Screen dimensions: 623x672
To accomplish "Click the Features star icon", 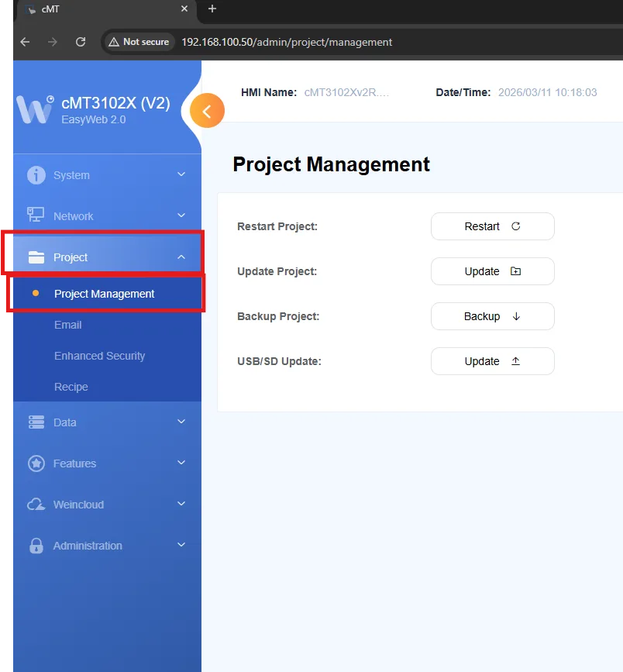I will (x=36, y=464).
